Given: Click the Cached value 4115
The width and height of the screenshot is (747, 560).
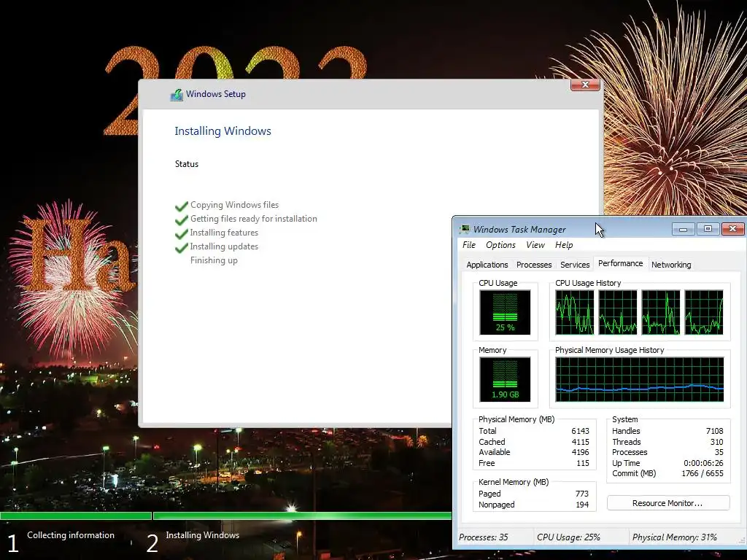Looking at the screenshot, I should (580, 442).
